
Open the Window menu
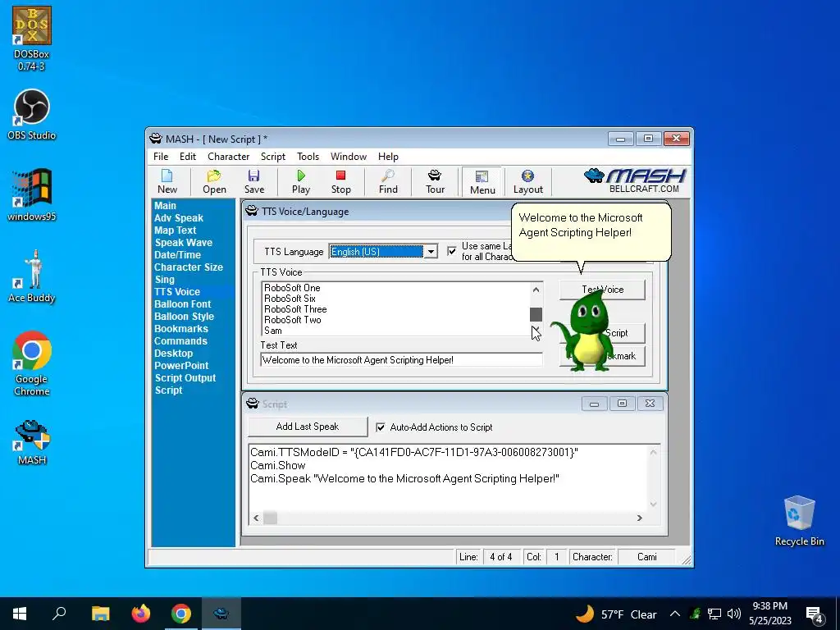point(348,157)
